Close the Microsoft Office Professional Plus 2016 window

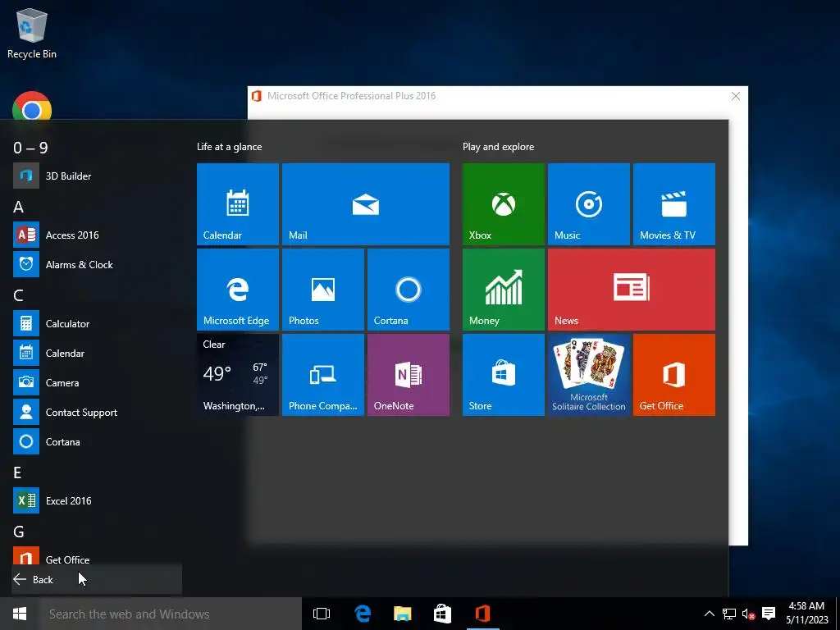pyautogui.click(x=736, y=96)
